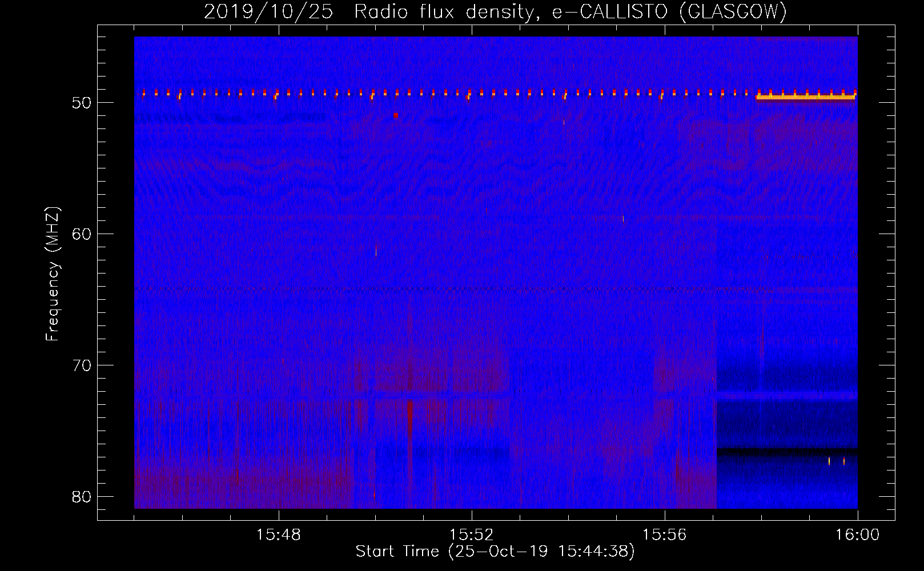924x571 pixels.
Task: Click the 16:00 time tick label
Action: click(858, 535)
